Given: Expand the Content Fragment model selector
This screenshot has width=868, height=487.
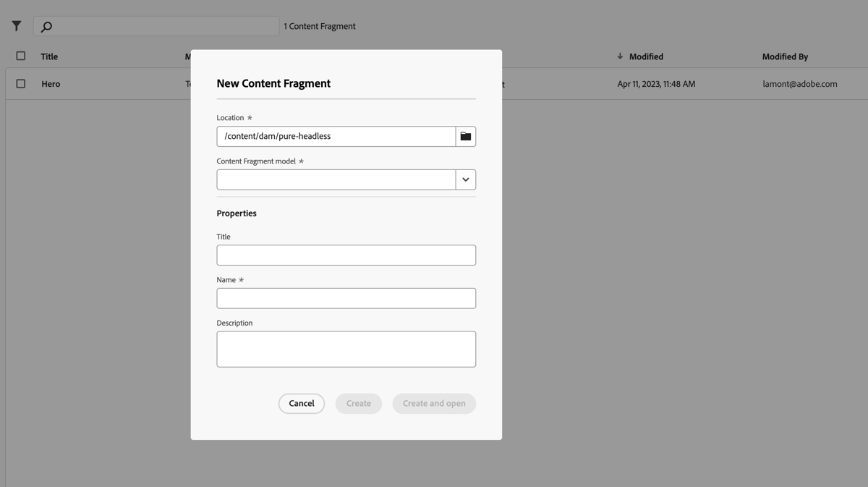Looking at the screenshot, I should point(465,179).
